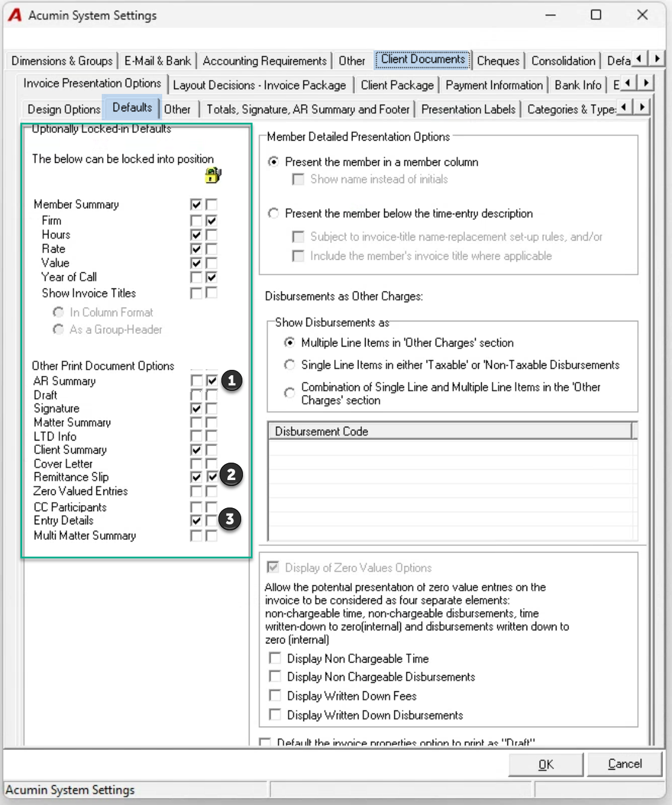This screenshot has height=805, width=672.
Task: Select Combination of Single Line and Multiple Line Items
Action: 290,393
